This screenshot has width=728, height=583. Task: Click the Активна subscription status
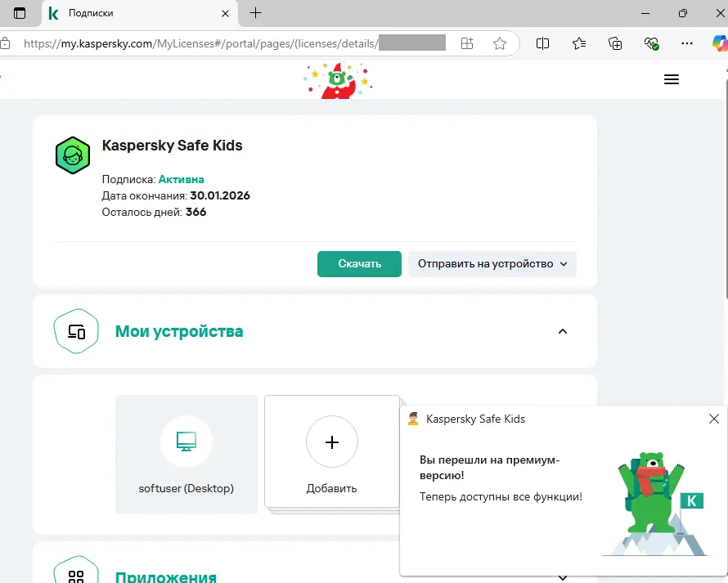[181, 179]
